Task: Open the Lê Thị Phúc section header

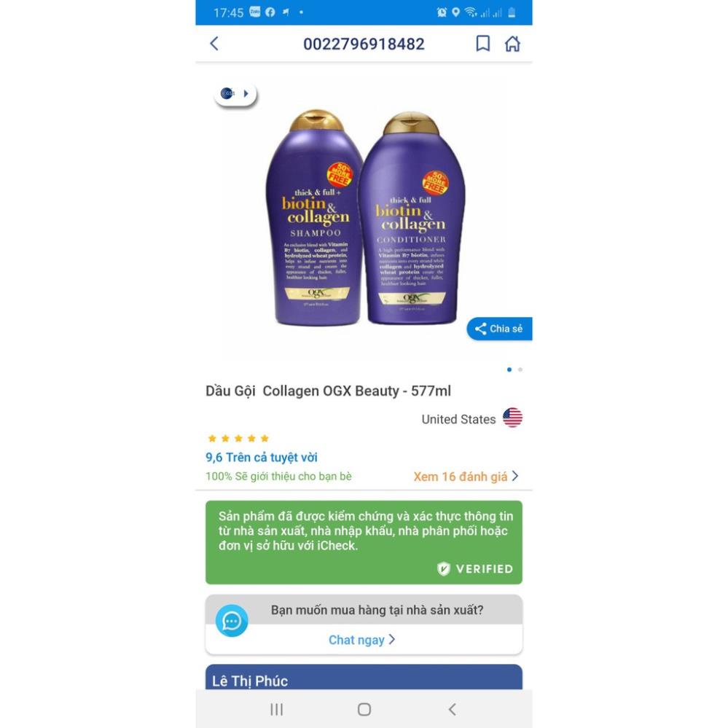Action: click(x=364, y=677)
